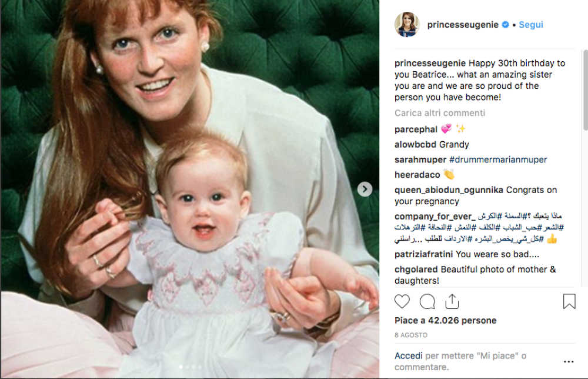Save the post with the bookmark icon
This screenshot has height=379, width=588.
569,302
